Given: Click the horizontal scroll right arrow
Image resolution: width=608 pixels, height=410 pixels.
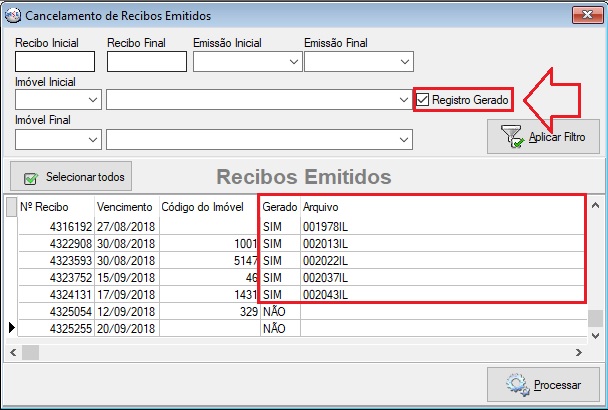Looking at the screenshot, I should [x=579, y=352].
